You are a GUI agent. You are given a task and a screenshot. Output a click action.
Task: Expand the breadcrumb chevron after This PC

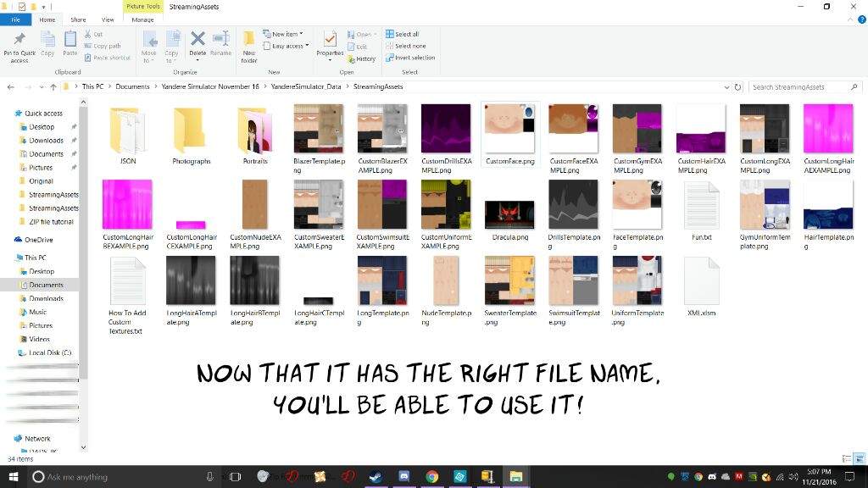pyautogui.click(x=109, y=87)
